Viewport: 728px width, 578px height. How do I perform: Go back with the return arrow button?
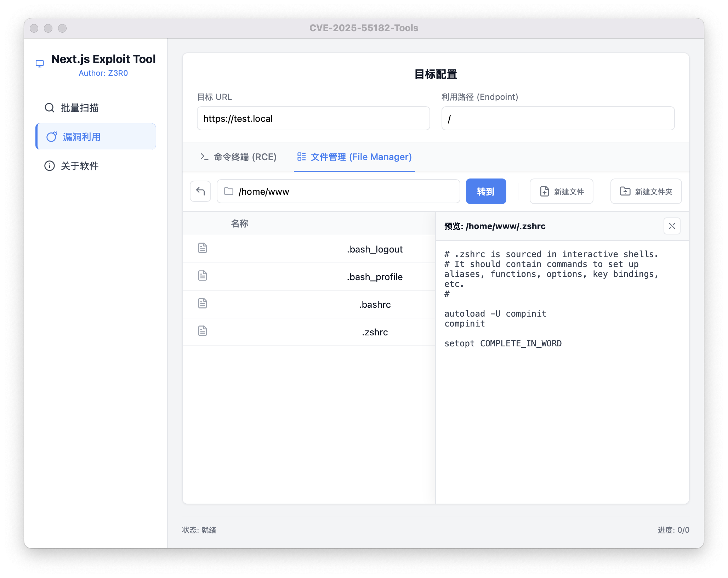pos(200,191)
